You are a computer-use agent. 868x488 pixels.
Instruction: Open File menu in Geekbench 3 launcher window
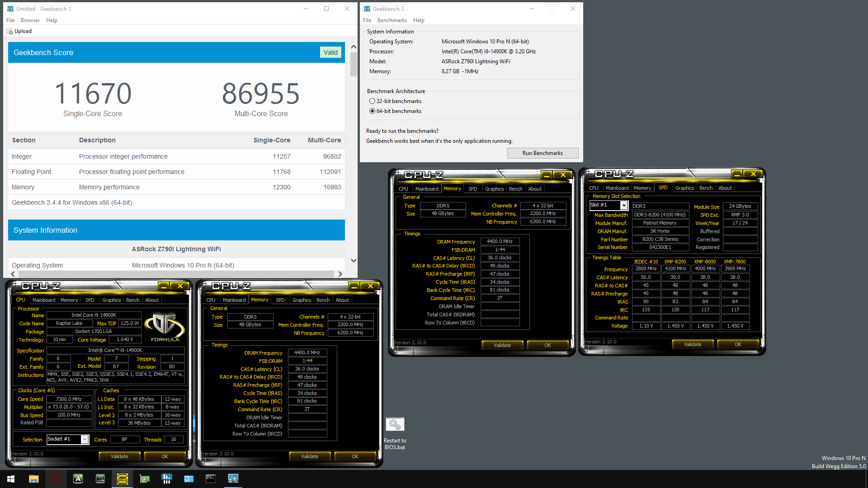point(367,20)
